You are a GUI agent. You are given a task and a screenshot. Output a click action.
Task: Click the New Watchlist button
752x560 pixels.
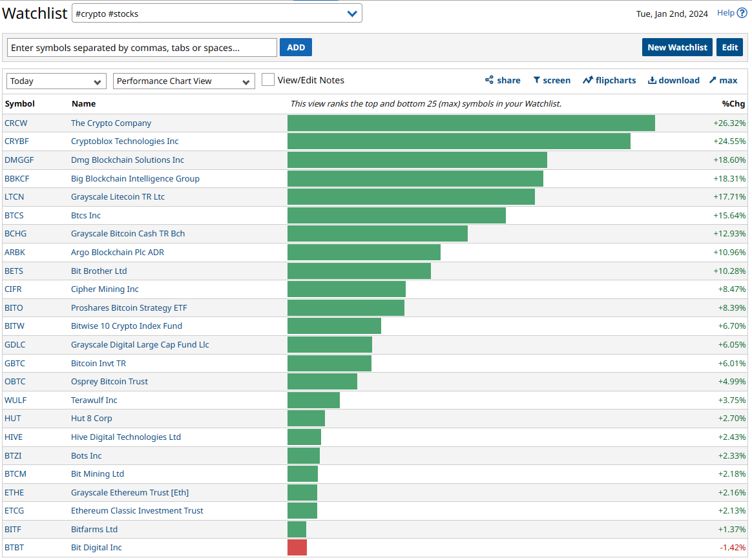tap(677, 47)
